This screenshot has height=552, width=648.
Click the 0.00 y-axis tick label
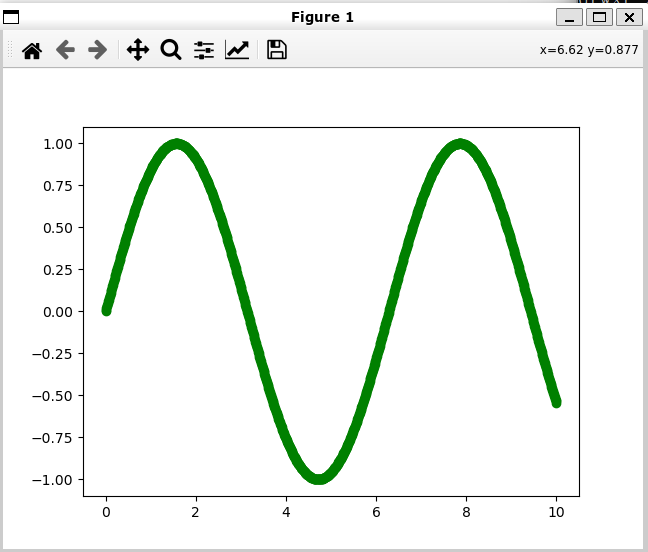click(x=58, y=312)
